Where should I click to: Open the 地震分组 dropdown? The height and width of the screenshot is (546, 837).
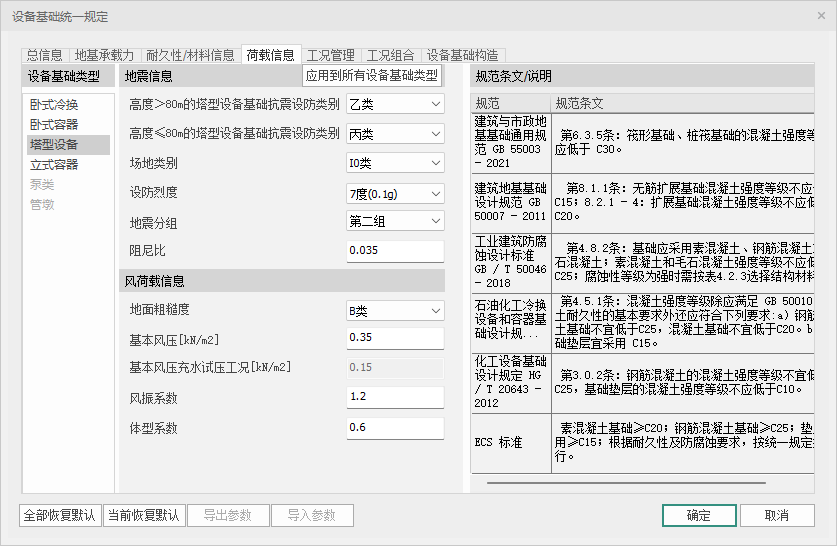(395, 221)
